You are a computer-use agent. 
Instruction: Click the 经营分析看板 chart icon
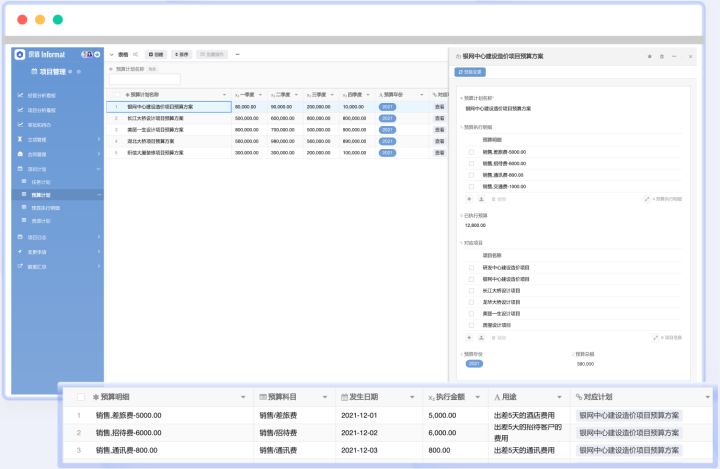point(20,95)
